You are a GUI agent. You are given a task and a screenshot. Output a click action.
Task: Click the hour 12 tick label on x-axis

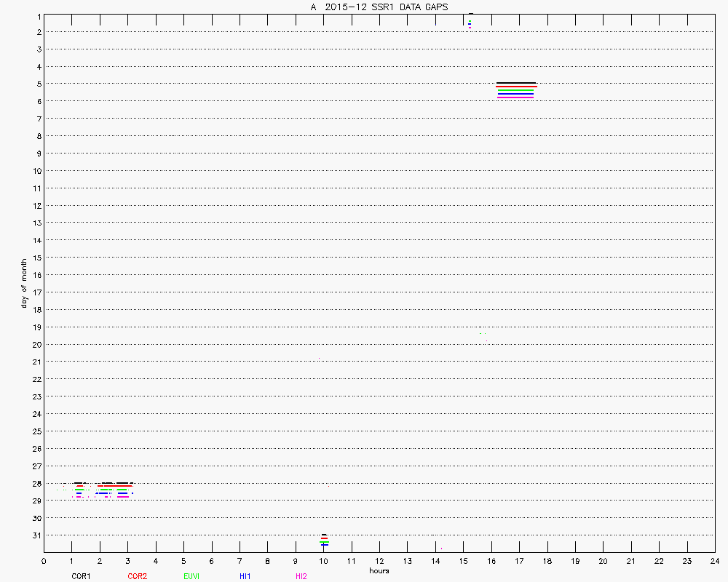coord(379,561)
